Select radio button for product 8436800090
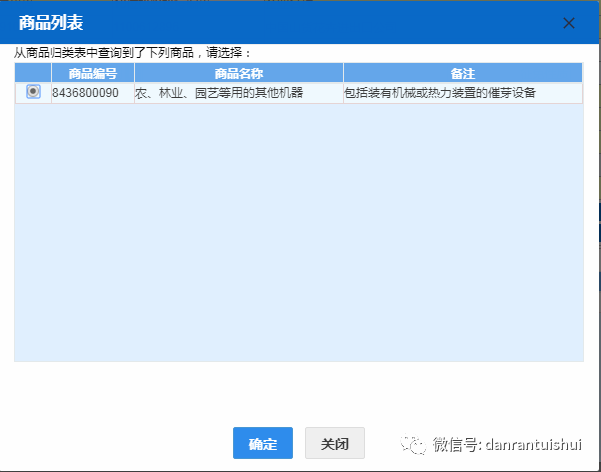The height and width of the screenshot is (472, 601). point(33,92)
